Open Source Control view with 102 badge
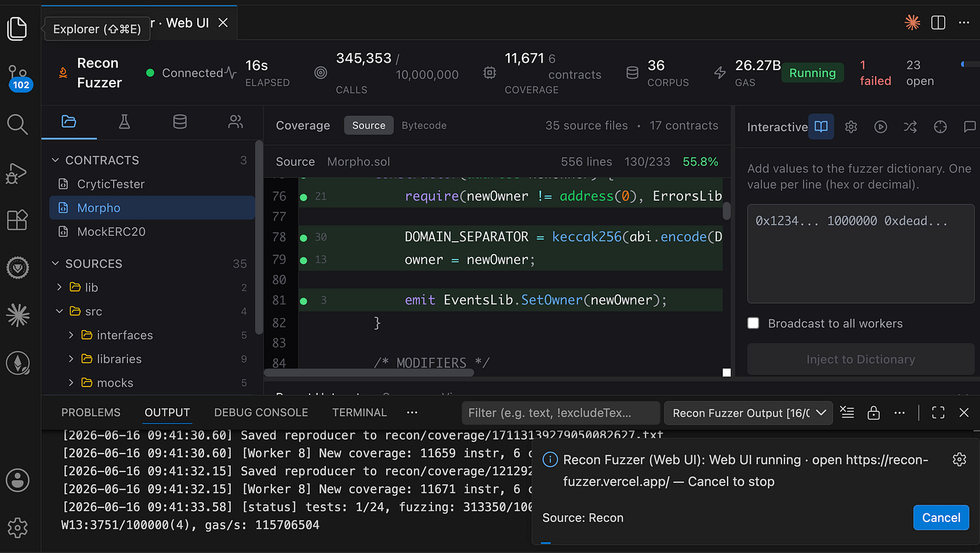The height and width of the screenshot is (553, 980). 18,76
